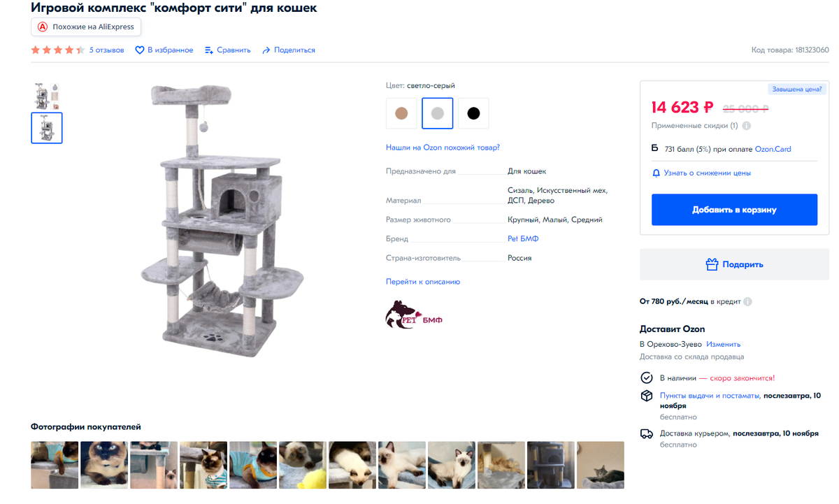Open Перейти к описанию link
Viewport: 839px width, 504px height.
pyautogui.click(x=423, y=282)
